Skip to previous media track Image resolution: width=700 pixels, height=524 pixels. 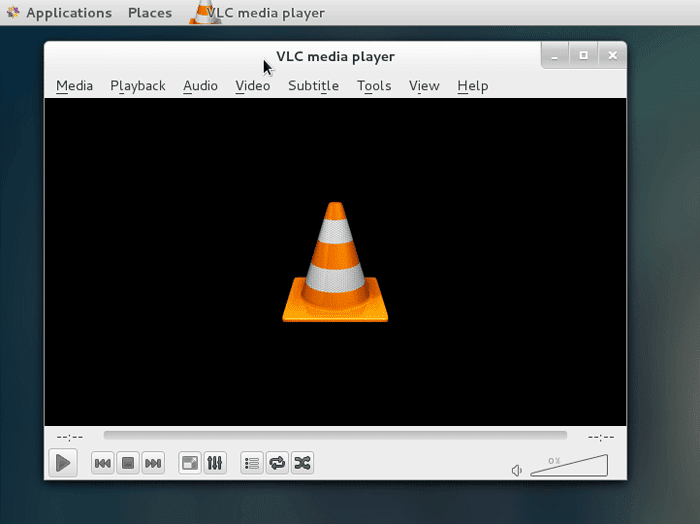[x=103, y=463]
